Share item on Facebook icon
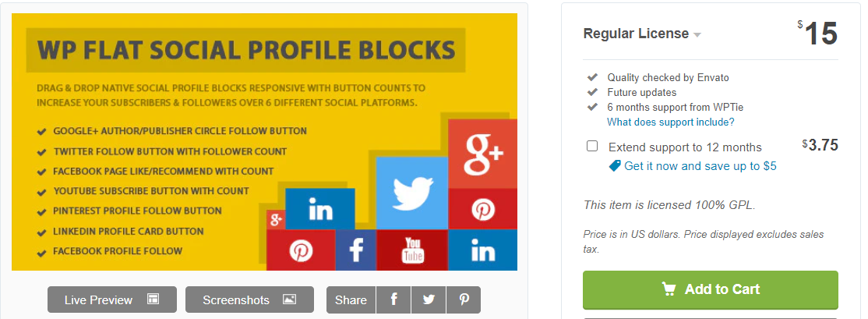This screenshot has height=319, width=868. coord(393,300)
